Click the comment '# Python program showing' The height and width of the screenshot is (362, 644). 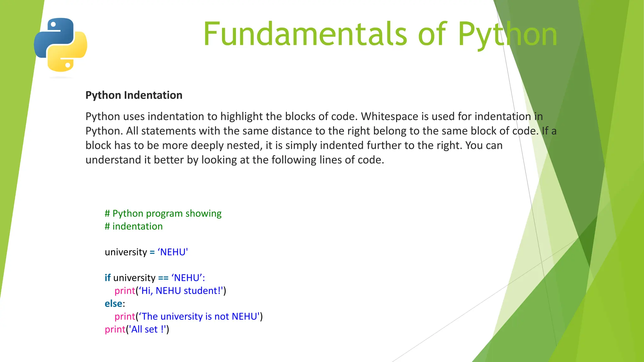163,214
